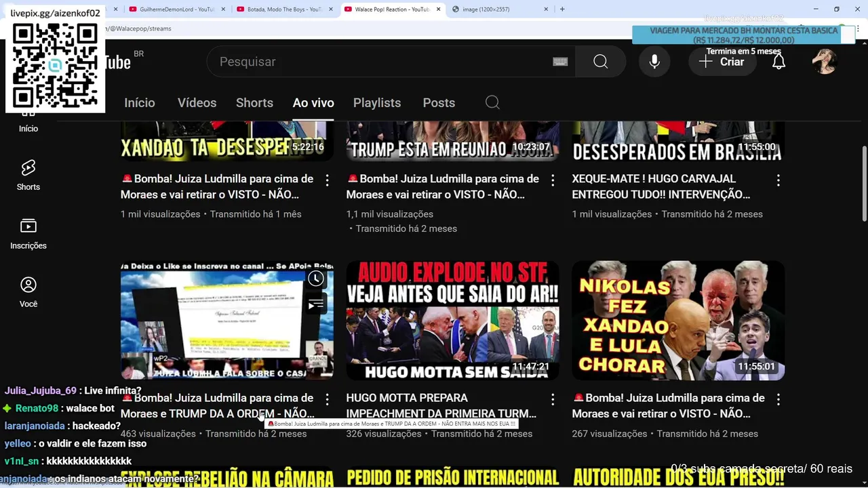This screenshot has height=488, width=868.
Task: Click the page vertical scrollbar
Action: (x=864, y=183)
